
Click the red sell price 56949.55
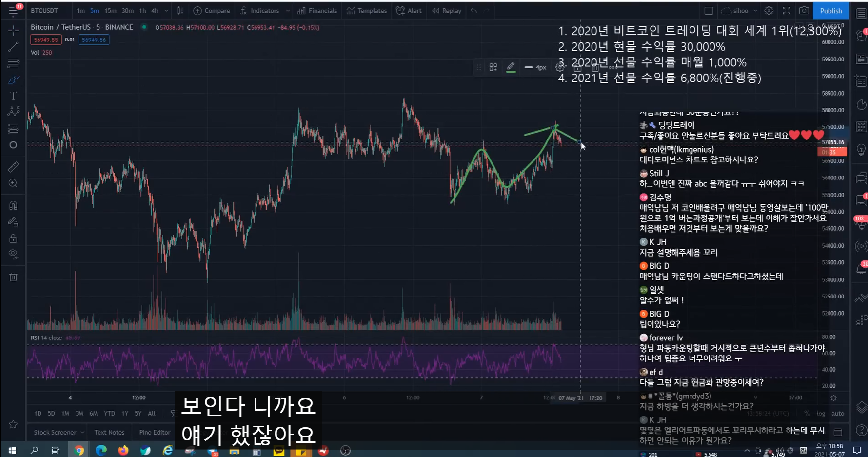(x=46, y=40)
